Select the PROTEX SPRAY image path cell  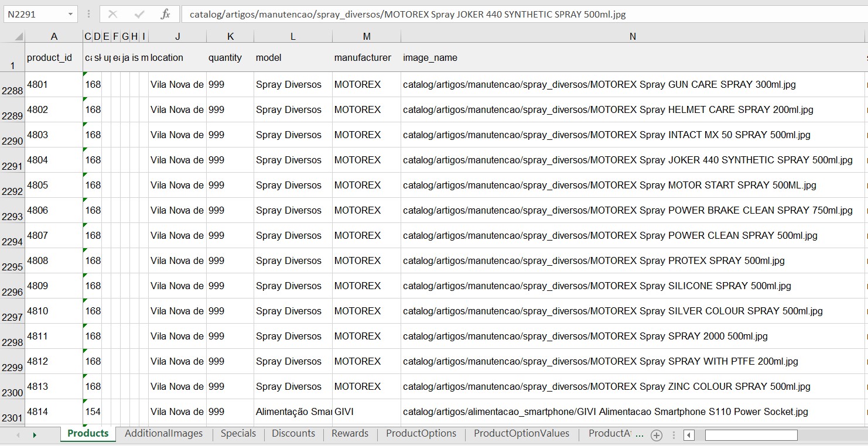[633, 260]
